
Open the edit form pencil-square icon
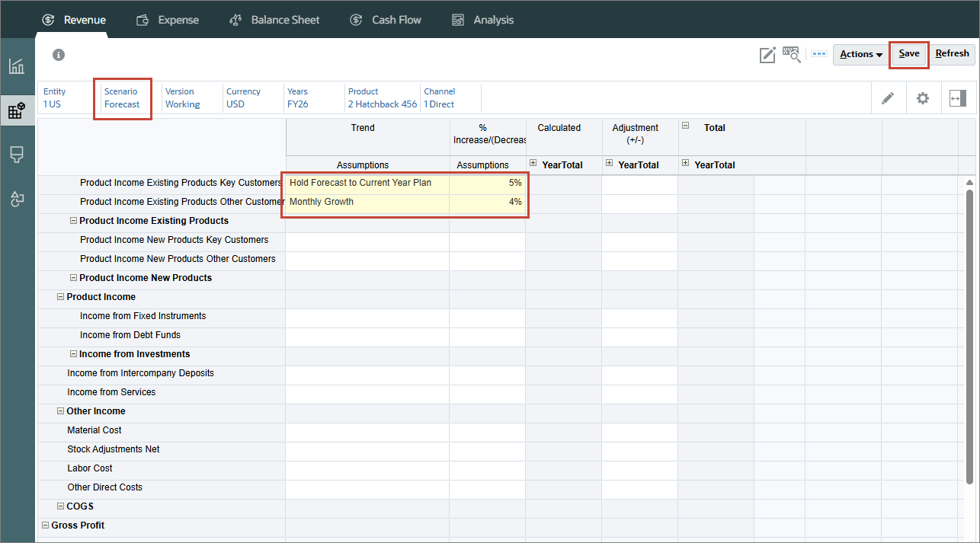(767, 55)
